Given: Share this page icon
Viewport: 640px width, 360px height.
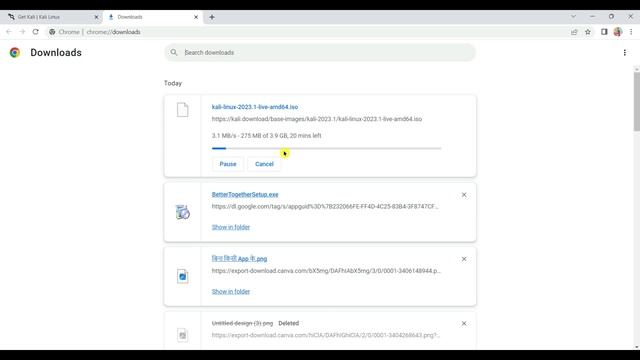Looking at the screenshot, I should (574, 32).
